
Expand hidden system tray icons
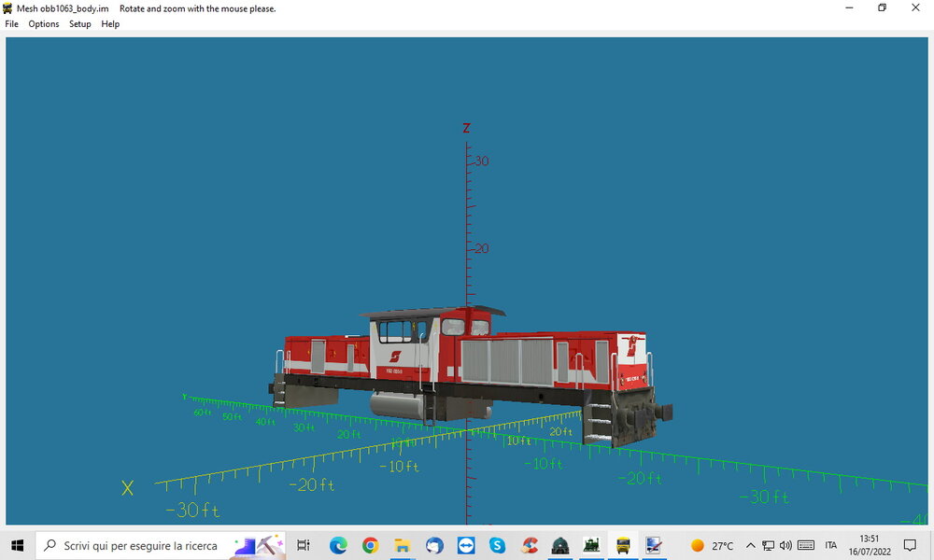coord(751,545)
